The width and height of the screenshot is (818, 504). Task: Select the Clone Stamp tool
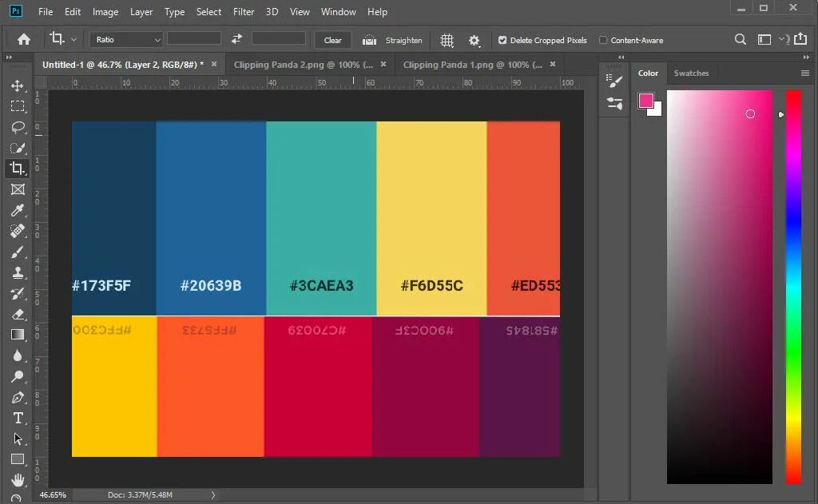tap(18, 272)
